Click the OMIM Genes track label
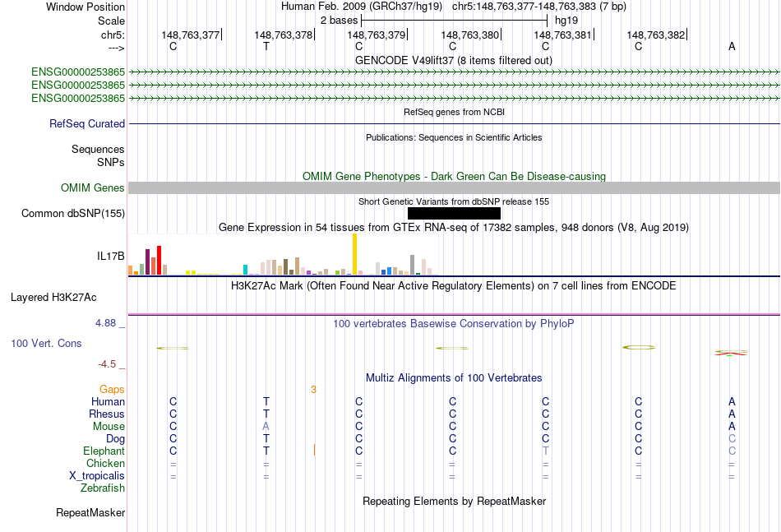781x532 pixels. (x=92, y=187)
